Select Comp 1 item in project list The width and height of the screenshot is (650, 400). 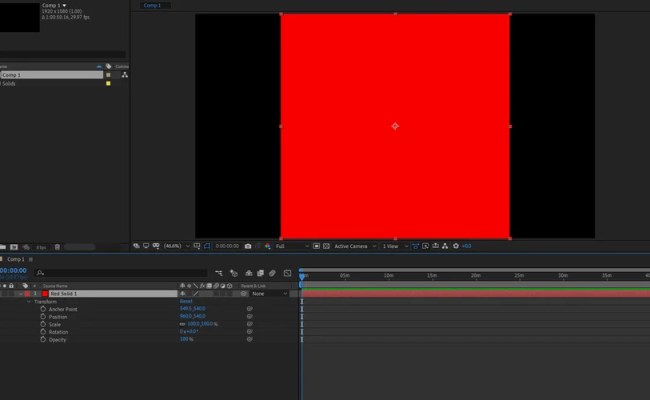[51, 75]
